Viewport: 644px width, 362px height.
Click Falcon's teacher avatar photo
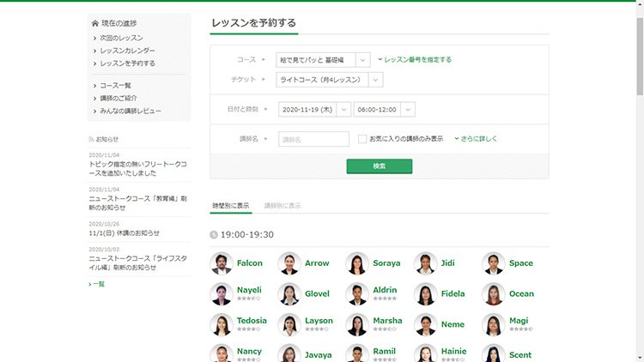coord(222,263)
